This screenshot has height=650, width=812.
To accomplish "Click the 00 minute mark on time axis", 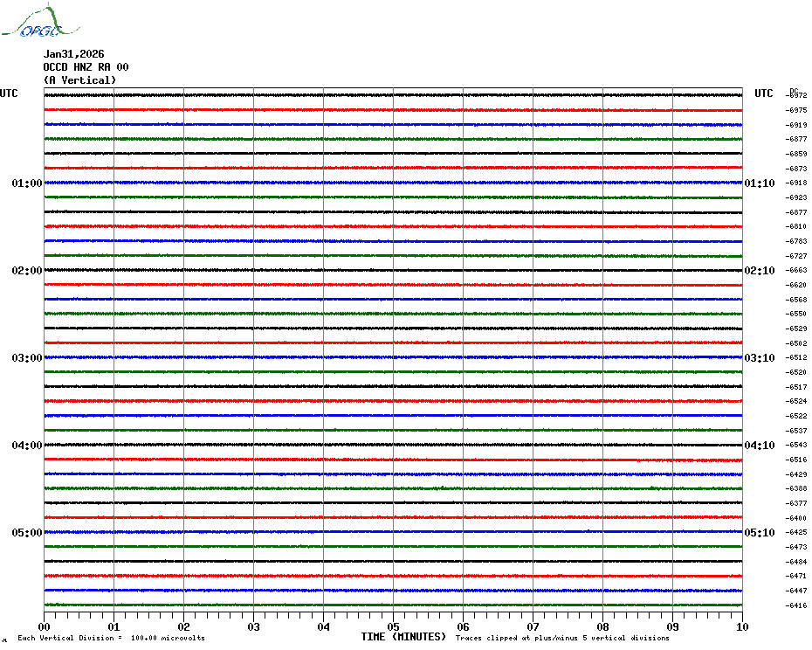I will pyautogui.click(x=45, y=626).
